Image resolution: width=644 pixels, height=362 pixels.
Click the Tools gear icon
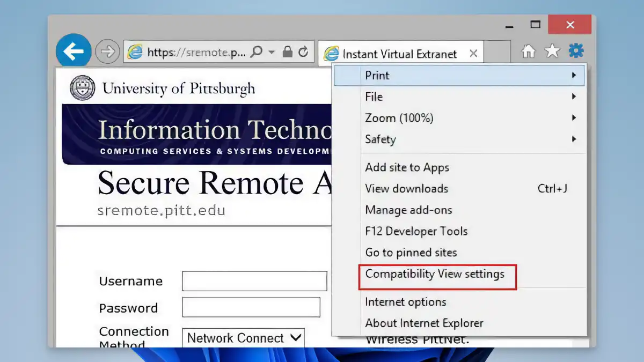[576, 50]
